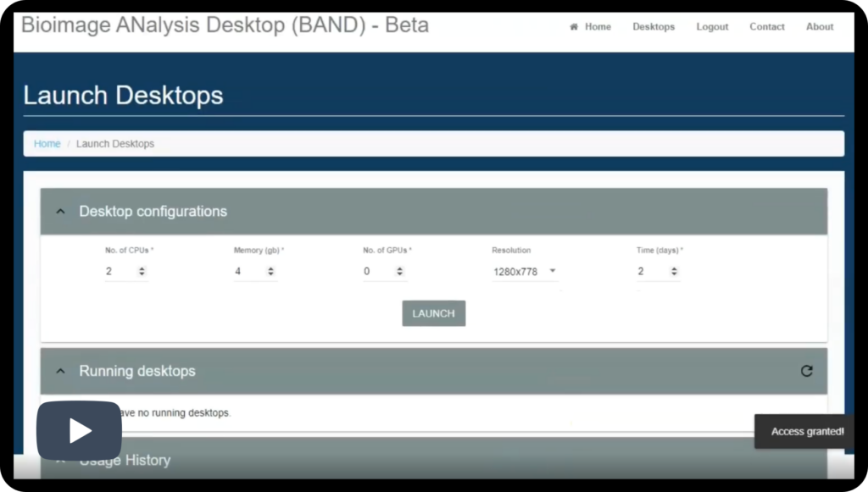This screenshot has height=492, width=868.
Task: Dismiss the Access granted notification
Action: [x=806, y=432]
